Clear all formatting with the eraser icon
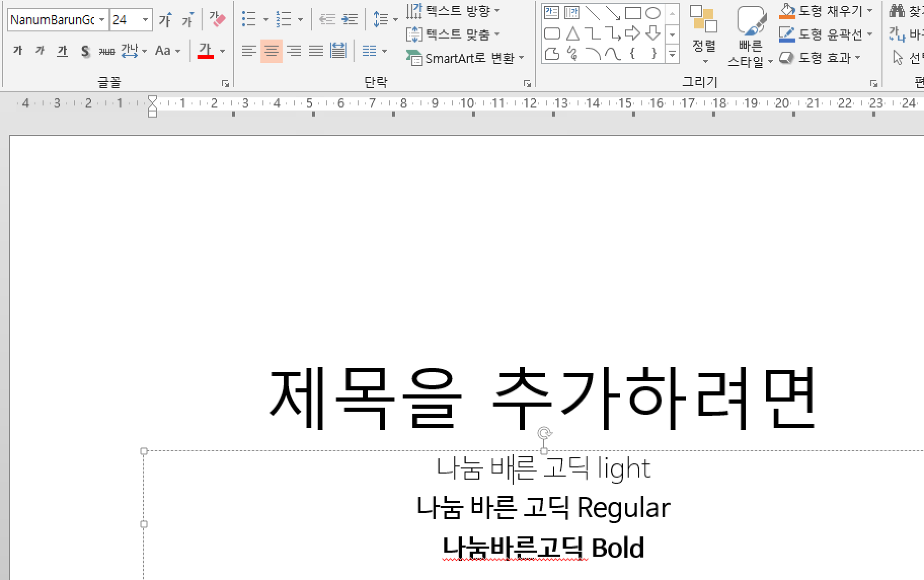924x580 pixels. click(217, 20)
